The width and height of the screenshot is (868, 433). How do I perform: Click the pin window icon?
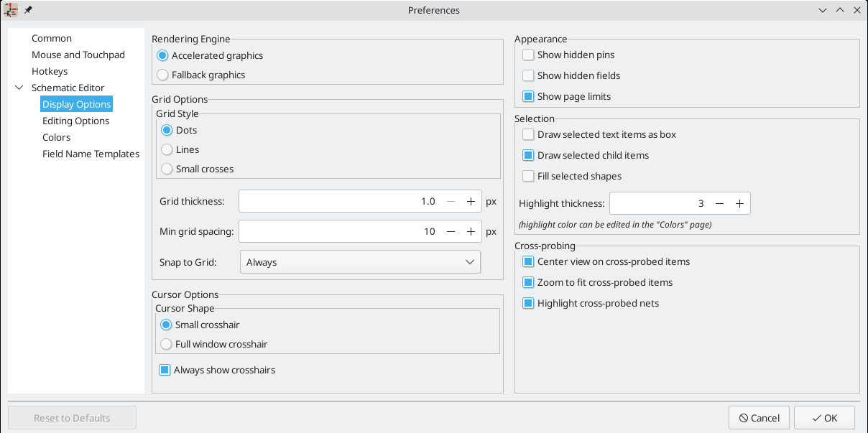[29, 11]
